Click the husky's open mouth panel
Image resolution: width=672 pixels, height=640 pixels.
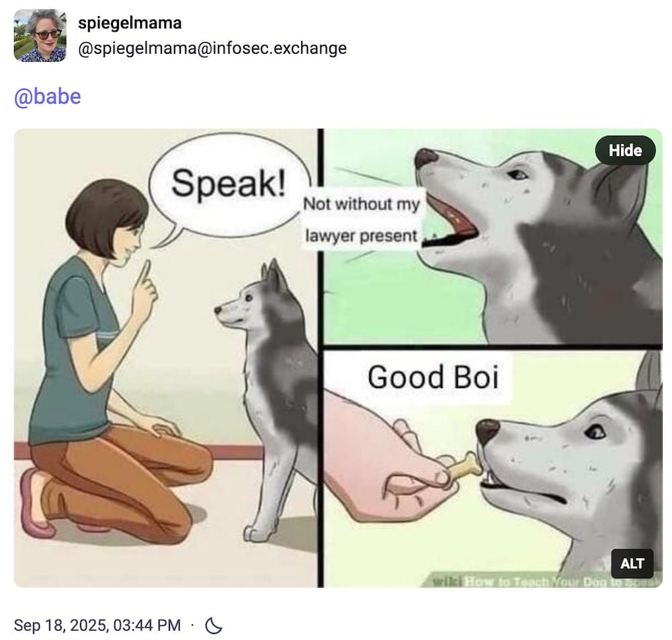tap(493, 237)
